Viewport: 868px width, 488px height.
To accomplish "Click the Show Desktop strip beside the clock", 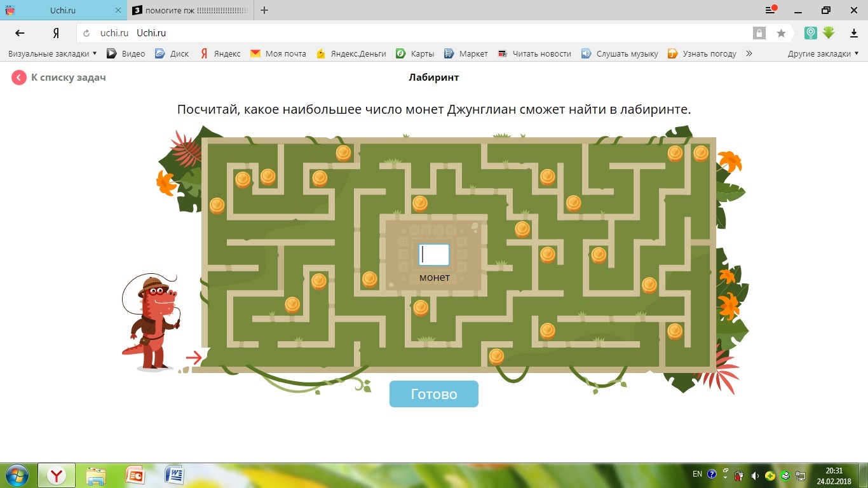I will tap(864, 475).
